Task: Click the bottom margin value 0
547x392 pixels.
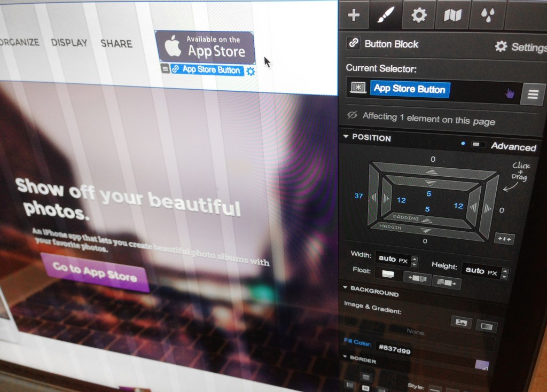Action: pyautogui.click(x=425, y=241)
